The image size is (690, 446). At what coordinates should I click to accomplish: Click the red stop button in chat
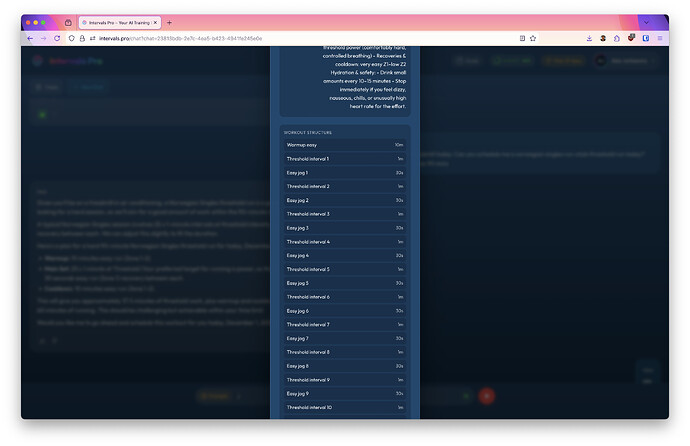pos(487,396)
